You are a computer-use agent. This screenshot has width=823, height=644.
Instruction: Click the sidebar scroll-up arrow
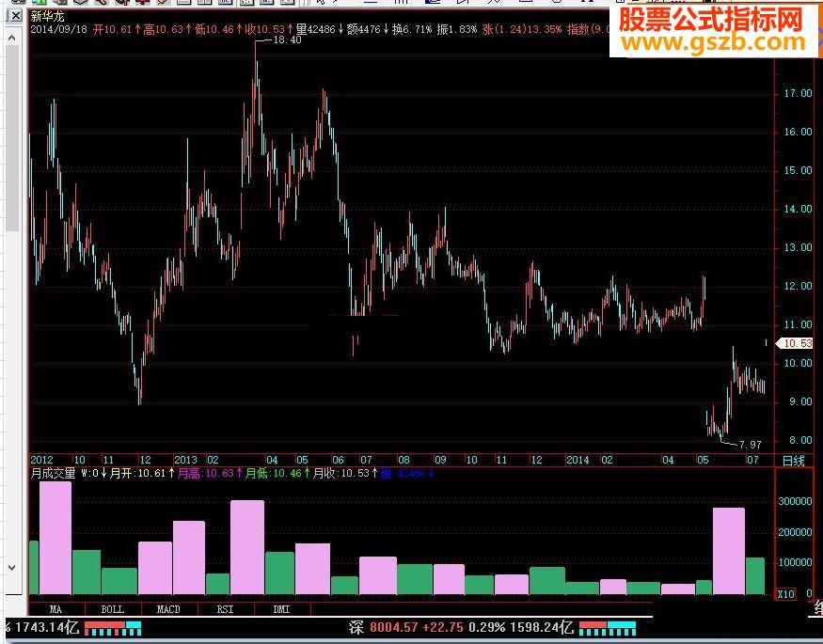pyautogui.click(x=12, y=38)
